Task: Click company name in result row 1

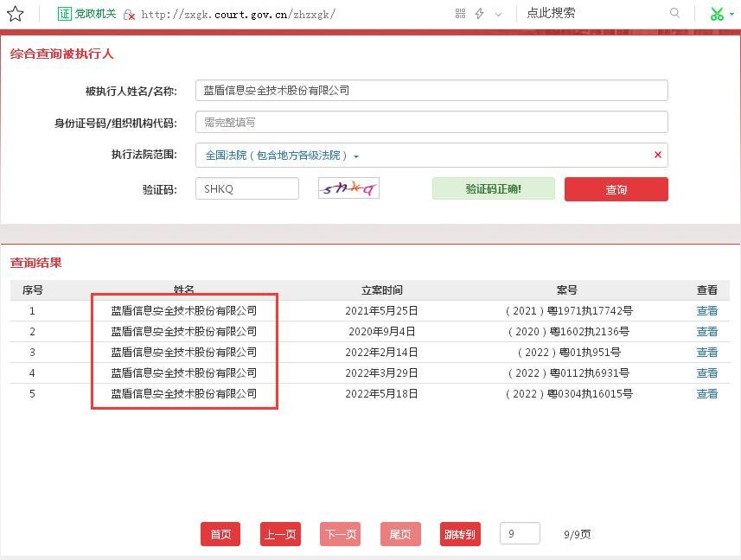Action: (184, 311)
